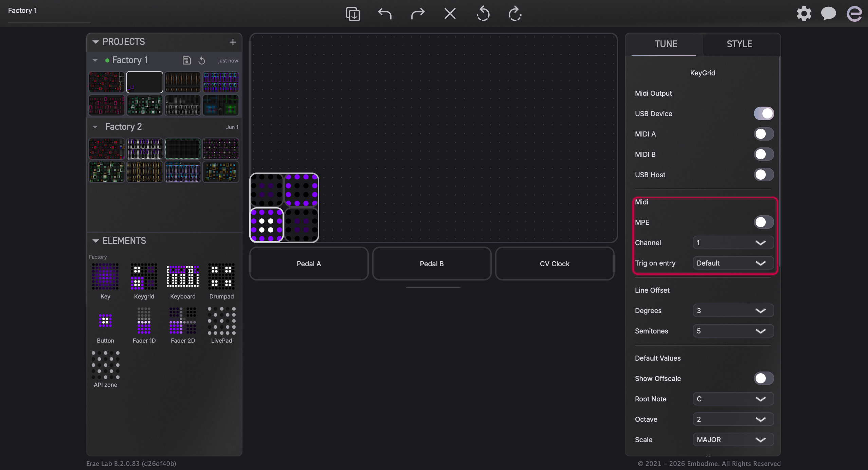Select the Factory 2 project name
The height and width of the screenshot is (470, 868).
click(x=123, y=127)
